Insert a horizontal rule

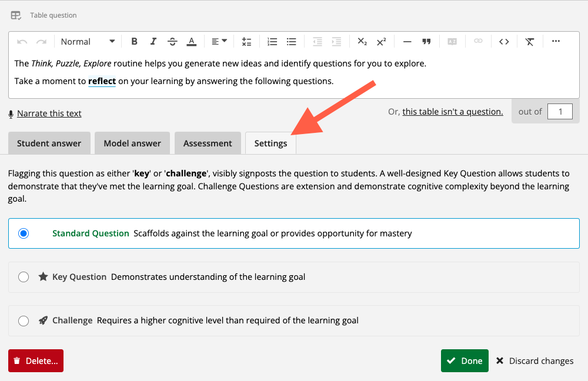coord(407,42)
